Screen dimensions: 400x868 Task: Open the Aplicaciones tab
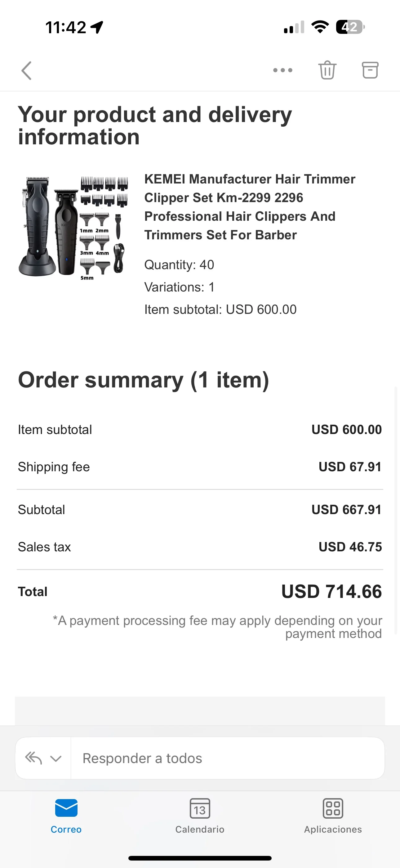tap(333, 816)
